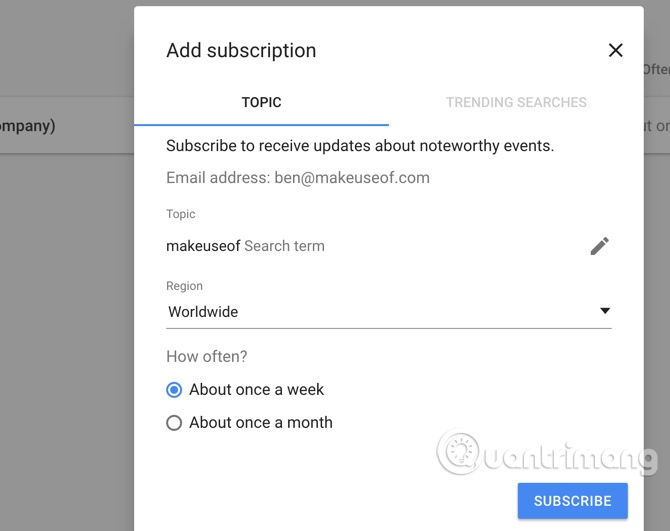Viewport: 670px width, 531px height.
Task: Click the Region field label
Action: pyautogui.click(x=184, y=286)
